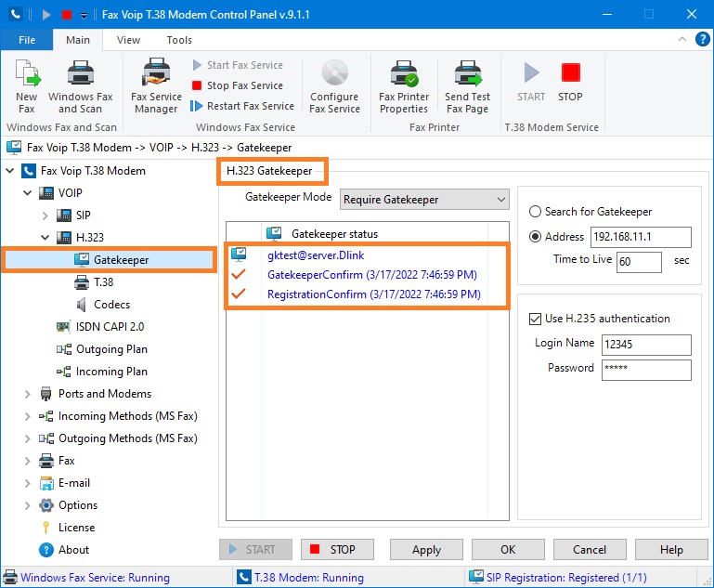714x588 pixels.
Task: Click the OK button
Action: 508,550
